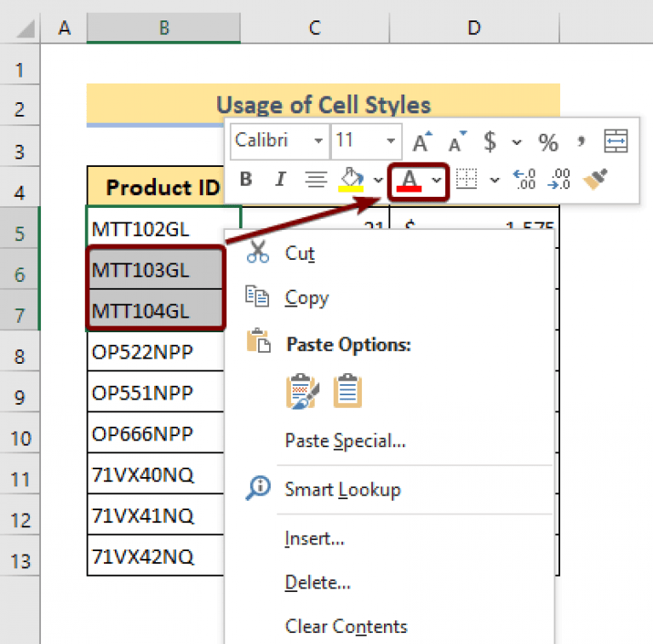Select column A header
The width and height of the screenshot is (653, 644).
click(64, 28)
